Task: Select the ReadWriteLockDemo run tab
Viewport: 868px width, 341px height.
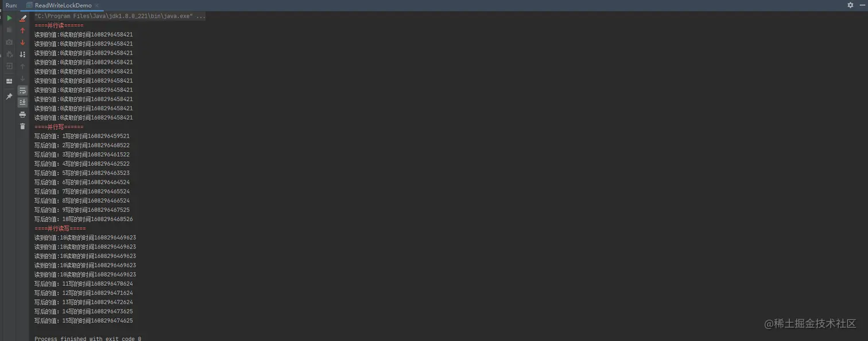Action: 59,5
